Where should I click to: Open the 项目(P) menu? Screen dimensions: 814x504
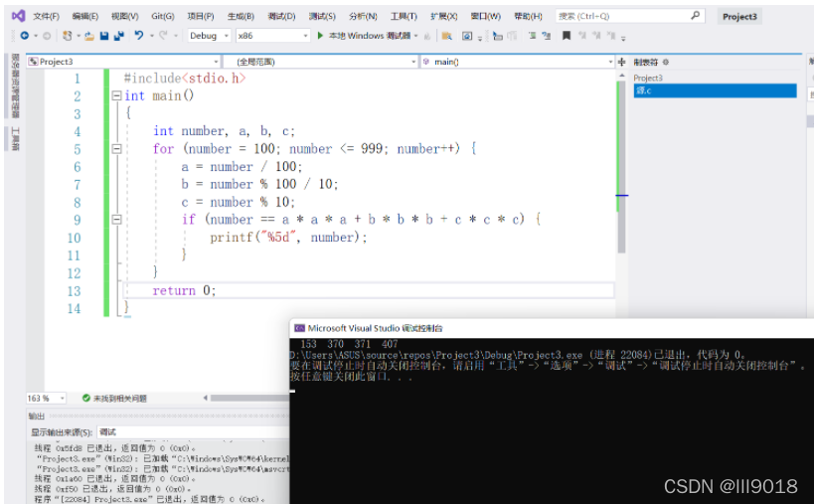(201, 16)
